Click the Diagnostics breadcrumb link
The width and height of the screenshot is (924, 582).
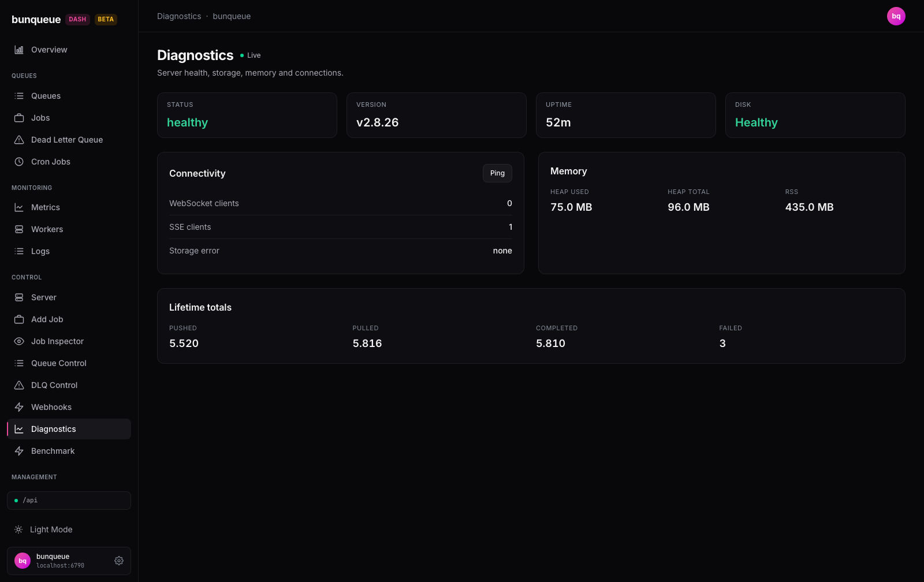tap(179, 16)
